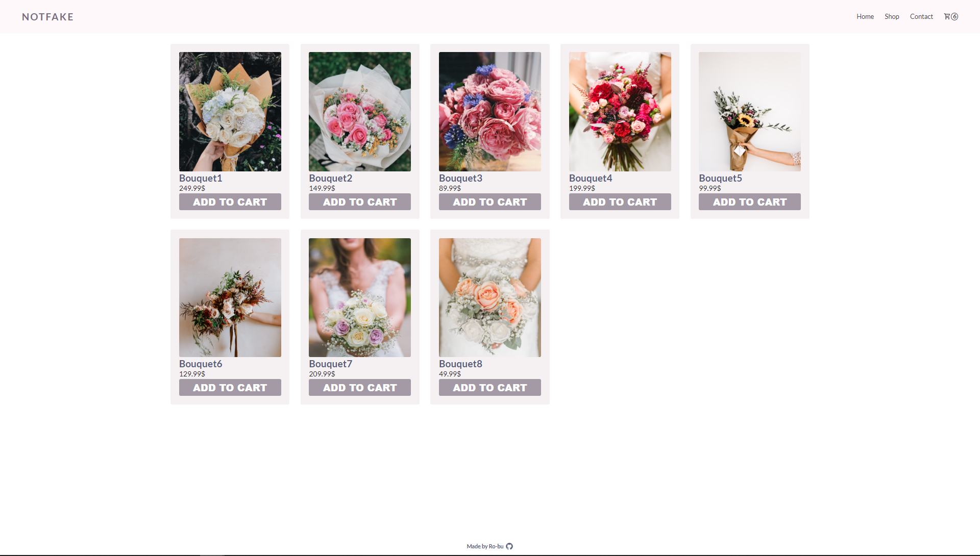The width and height of the screenshot is (980, 556).
Task: Go to the Home page
Action: [865, 16]
